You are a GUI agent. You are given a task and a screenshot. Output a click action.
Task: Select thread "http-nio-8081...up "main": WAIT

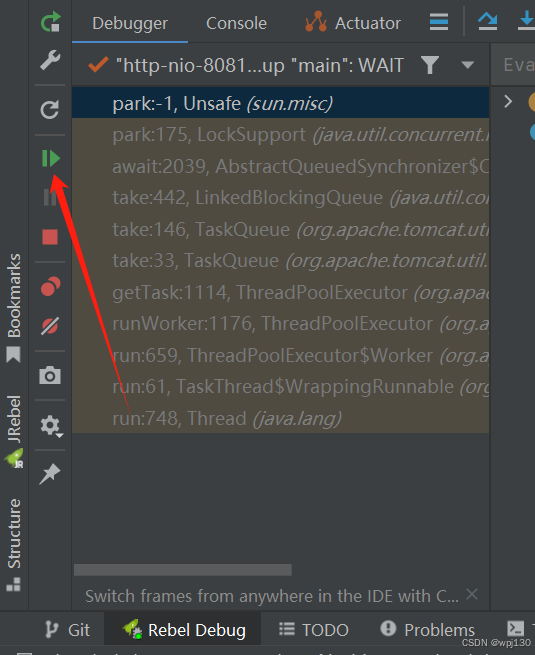tap(246, 65)
